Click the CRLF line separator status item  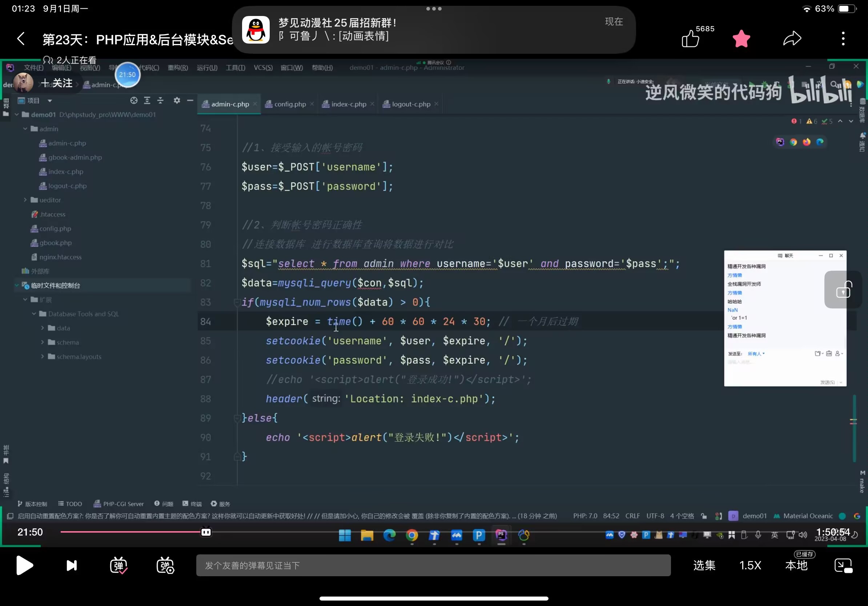(x=632, y=516)
